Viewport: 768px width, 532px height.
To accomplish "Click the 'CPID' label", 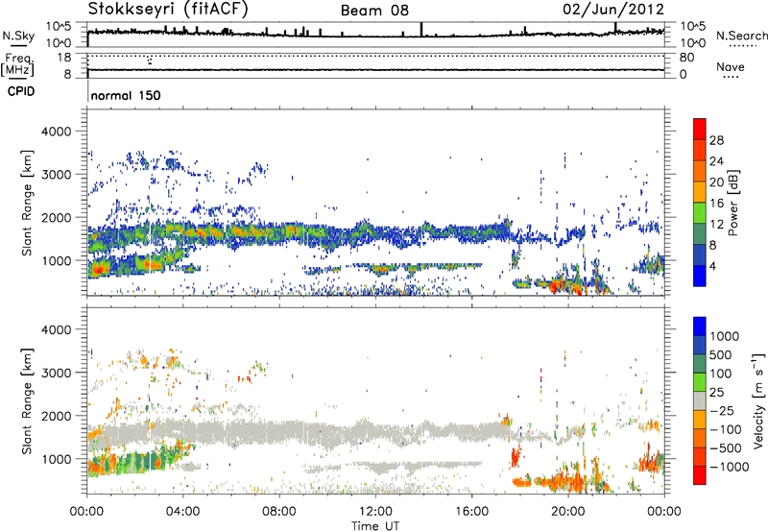I will pos(21,91).
